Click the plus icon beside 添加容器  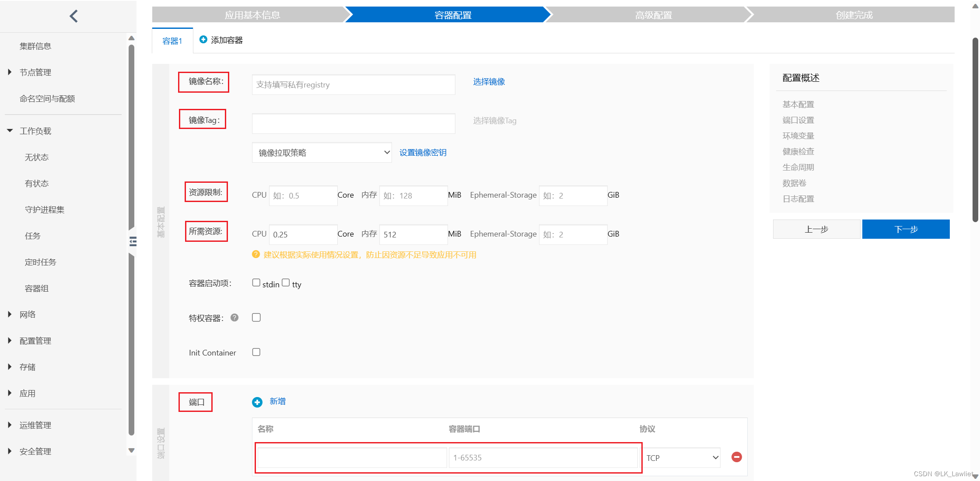tap(203, 39)
